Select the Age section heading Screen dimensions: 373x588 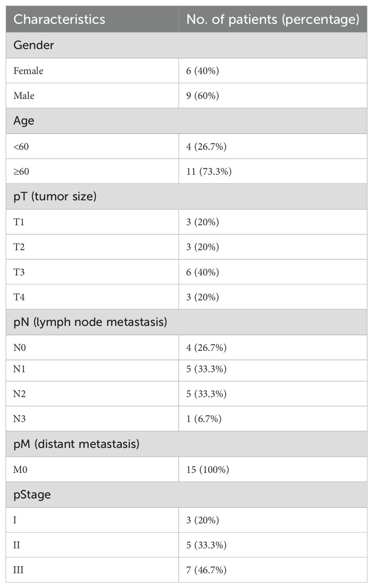(24, 121)
